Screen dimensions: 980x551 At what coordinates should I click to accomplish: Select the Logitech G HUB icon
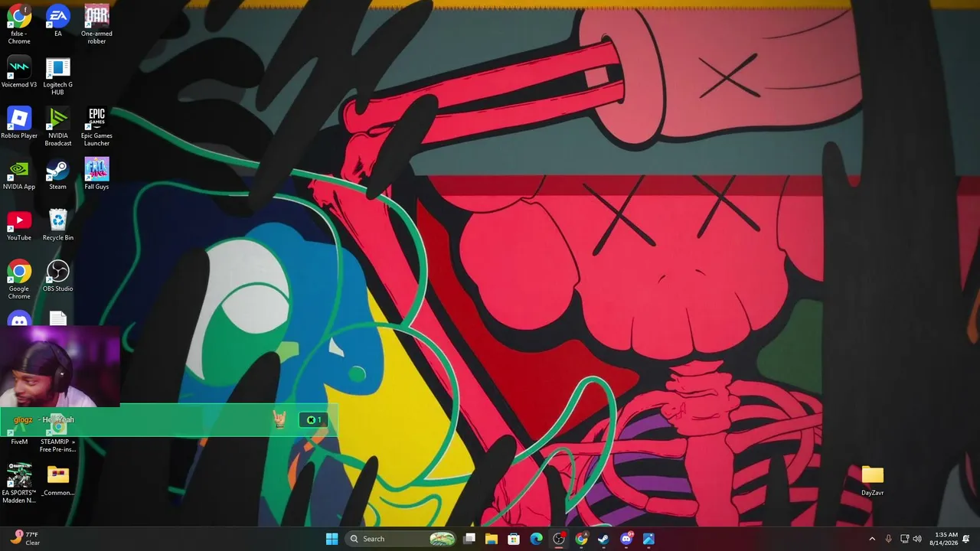click(57, 76)
